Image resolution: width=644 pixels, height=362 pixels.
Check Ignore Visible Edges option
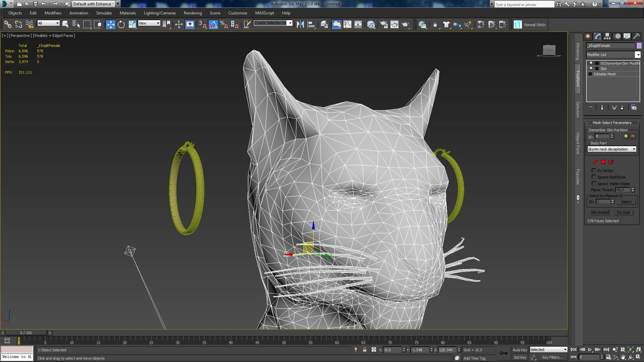[x=594, y=184]
